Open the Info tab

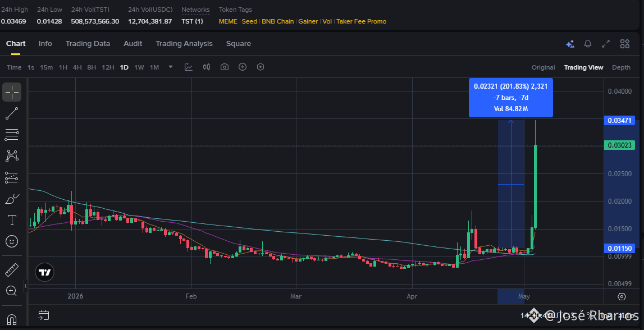tap(45, 44)
